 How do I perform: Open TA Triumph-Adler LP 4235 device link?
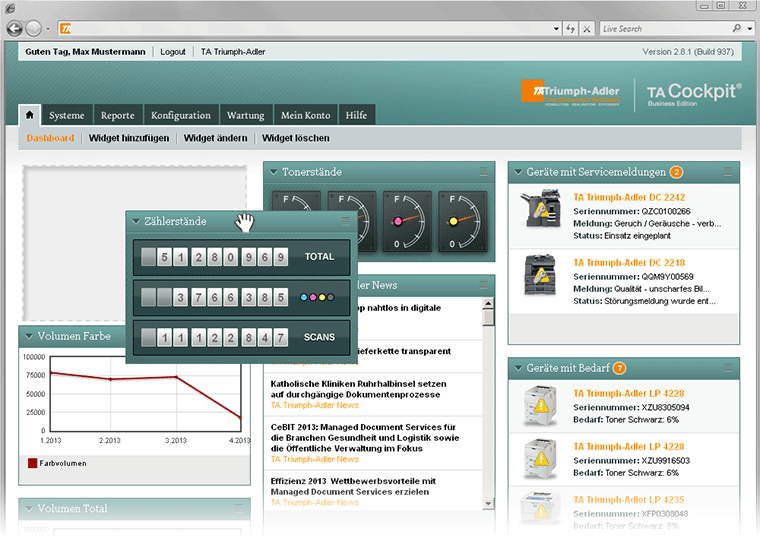point(629,500)
